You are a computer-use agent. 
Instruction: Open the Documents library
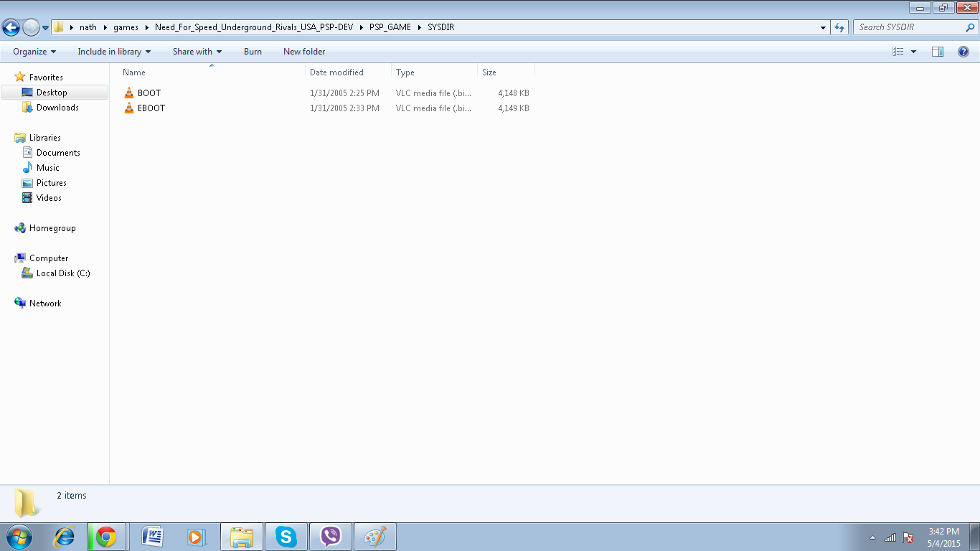pos(58,153)
